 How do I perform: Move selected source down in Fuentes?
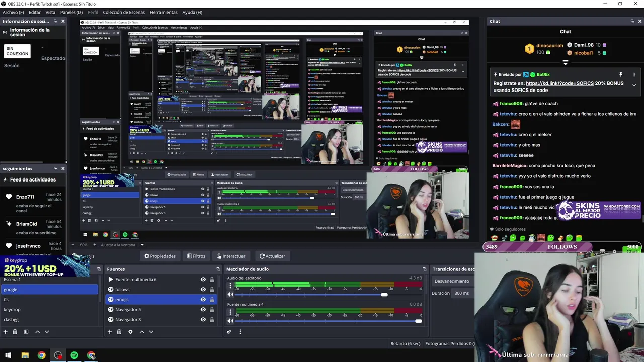pyautogui.click(x=151, y=332)
